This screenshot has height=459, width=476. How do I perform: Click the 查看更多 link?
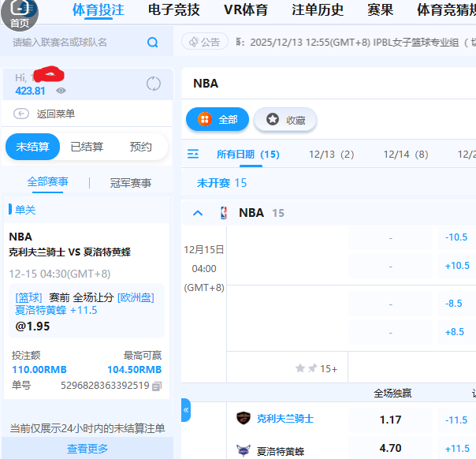click(x=87, y=449)
